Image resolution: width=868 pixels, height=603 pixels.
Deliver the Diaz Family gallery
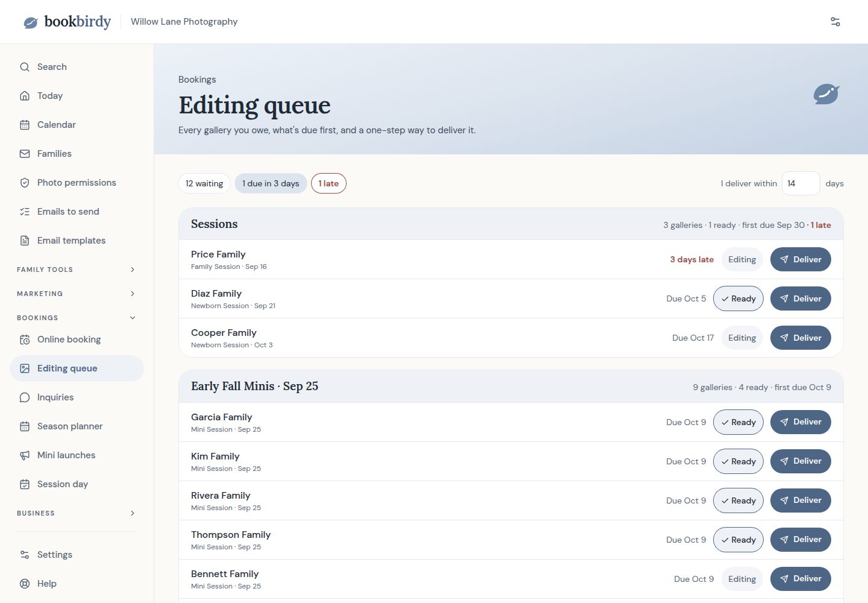[800, 298]
